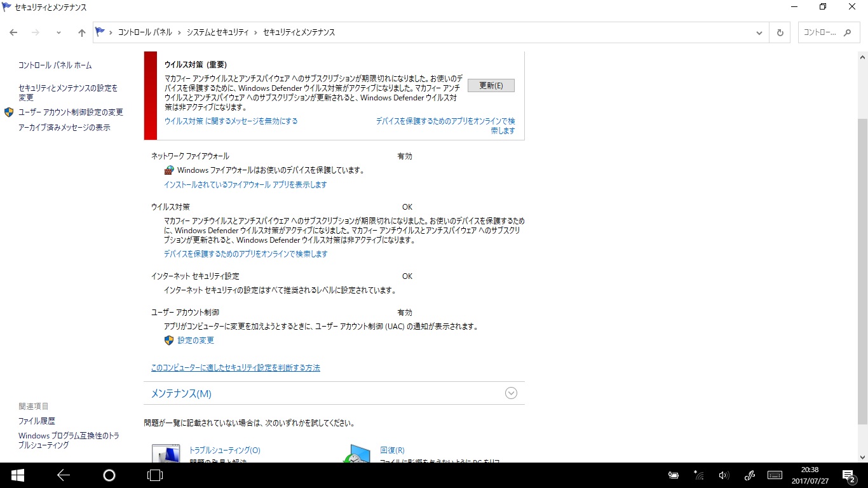Go up one level with the up arrow

[81, 32]
